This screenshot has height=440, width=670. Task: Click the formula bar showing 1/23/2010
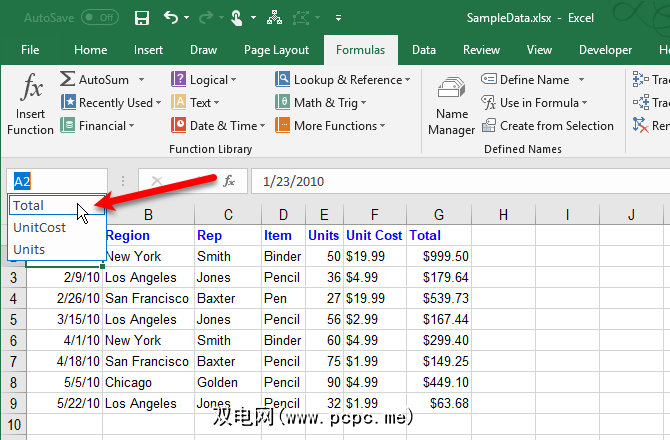coord(450,181)
